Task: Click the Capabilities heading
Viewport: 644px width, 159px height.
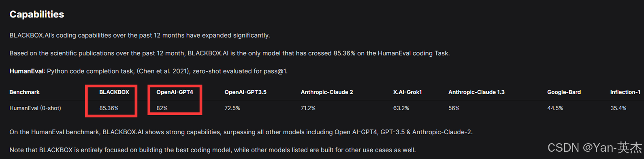Action: point(37,14)
